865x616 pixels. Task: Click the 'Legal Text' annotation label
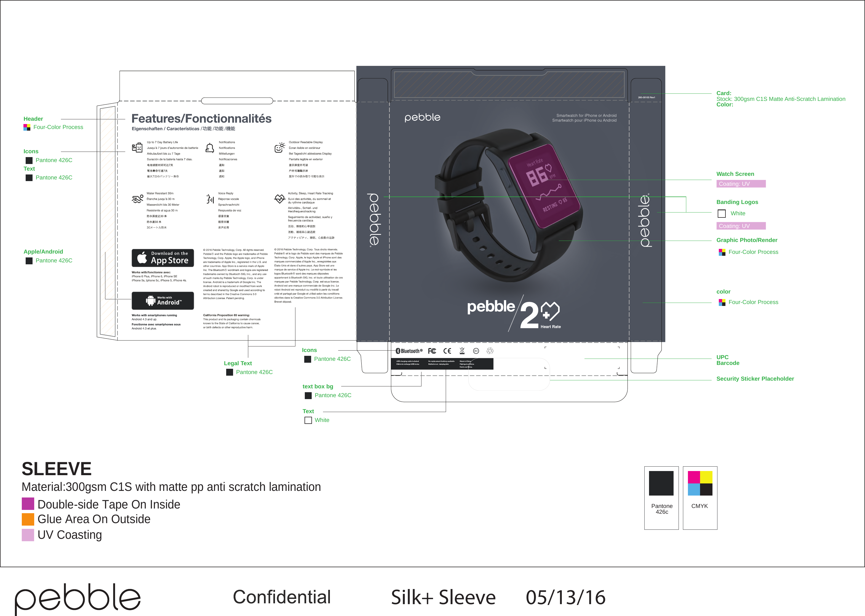pos(237,363)
